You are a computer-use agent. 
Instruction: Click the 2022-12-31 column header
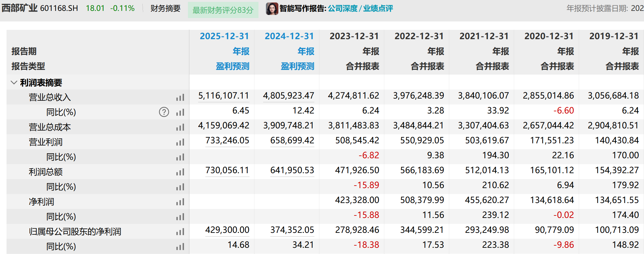419,36
